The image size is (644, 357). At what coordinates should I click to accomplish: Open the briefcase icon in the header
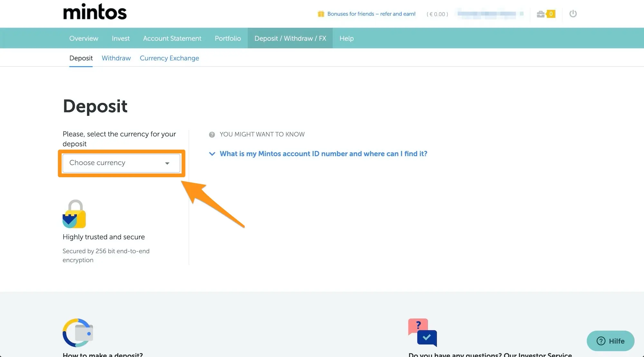click(541, 14)
